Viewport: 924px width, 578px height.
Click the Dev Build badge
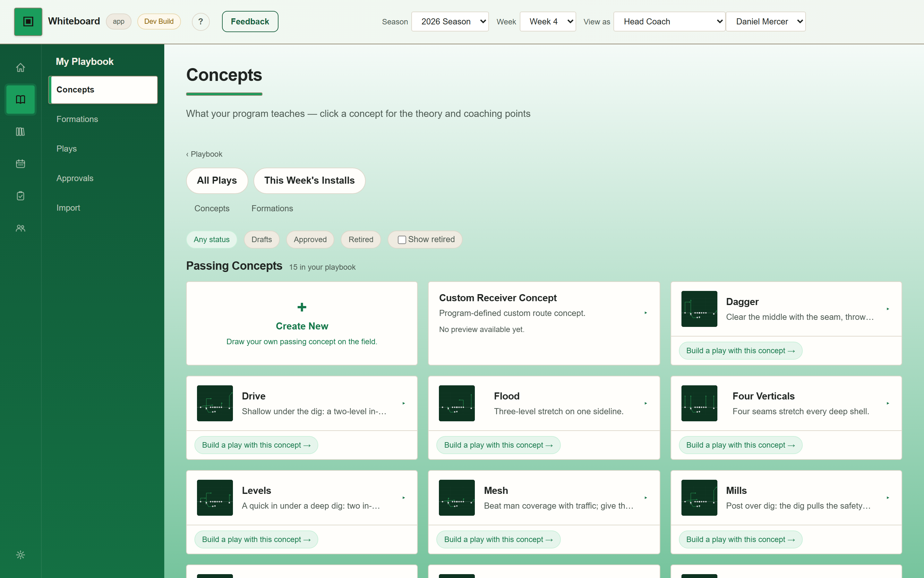click(x=159, y=22)
